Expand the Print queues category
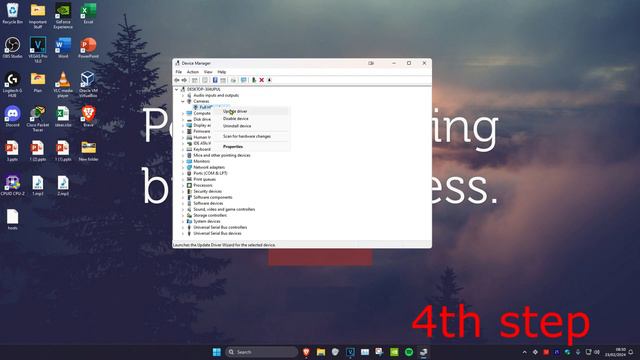Screen dimensions: 640x360 [183, 179]
